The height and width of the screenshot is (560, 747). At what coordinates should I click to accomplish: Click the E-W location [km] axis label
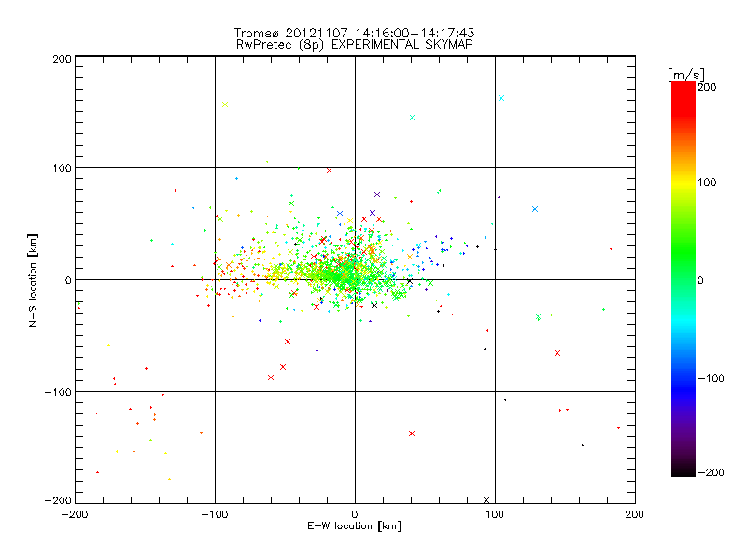pyautogui.click(x=354, y=526)
